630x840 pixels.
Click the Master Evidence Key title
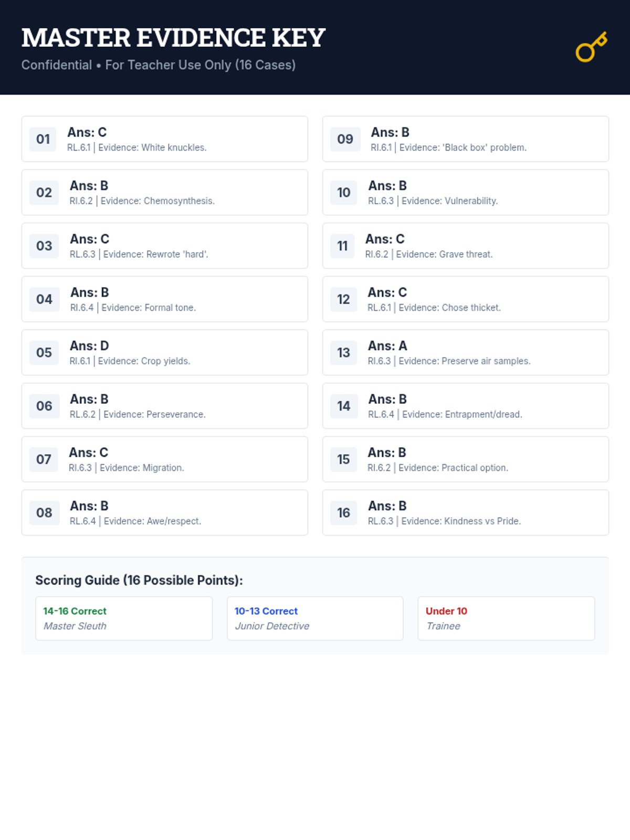click(x=173, y=38)
